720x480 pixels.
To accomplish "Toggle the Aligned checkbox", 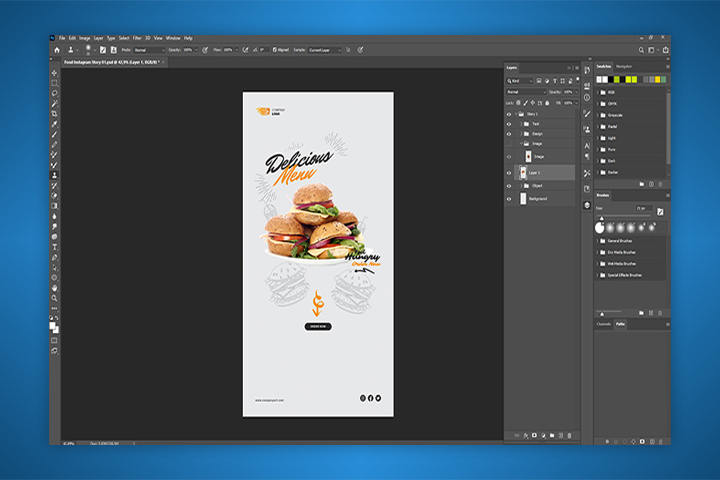I will 275,50.
